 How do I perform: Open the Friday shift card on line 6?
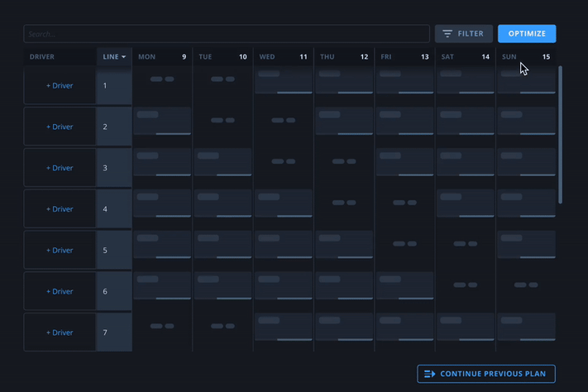point(404,285)
